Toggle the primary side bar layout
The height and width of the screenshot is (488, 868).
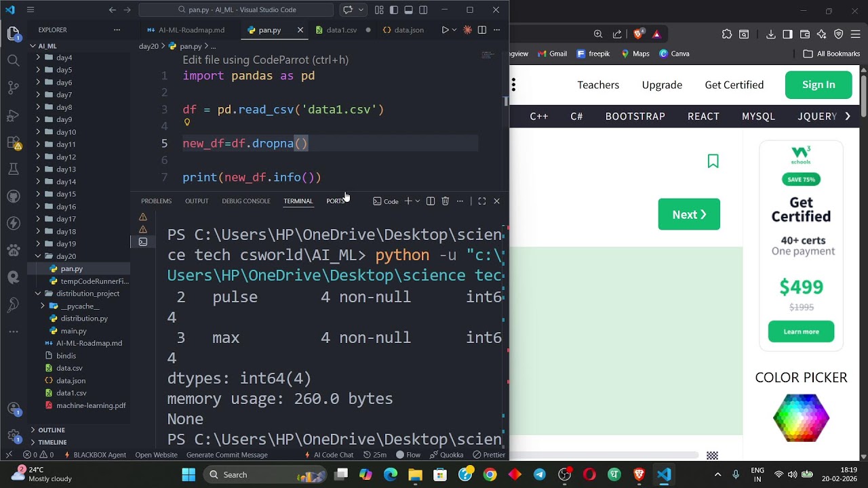pos(394,9)
